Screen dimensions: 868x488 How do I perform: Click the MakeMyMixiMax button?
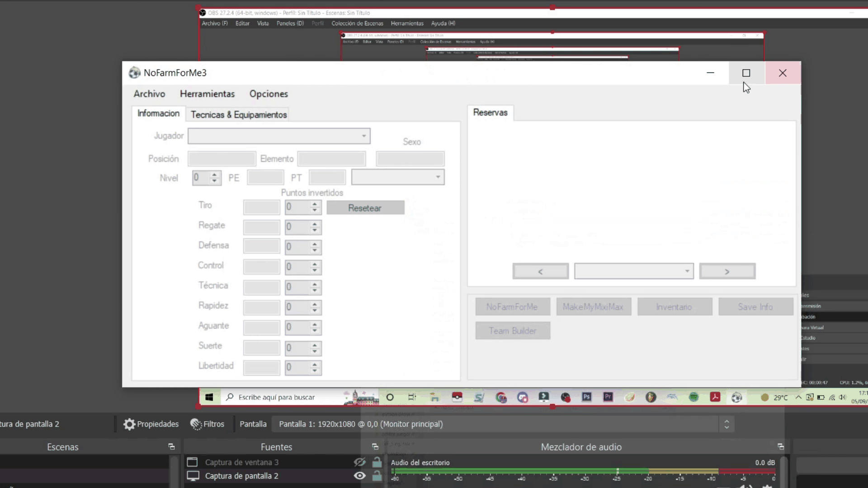pyautogui.click(x=594, y=306)
